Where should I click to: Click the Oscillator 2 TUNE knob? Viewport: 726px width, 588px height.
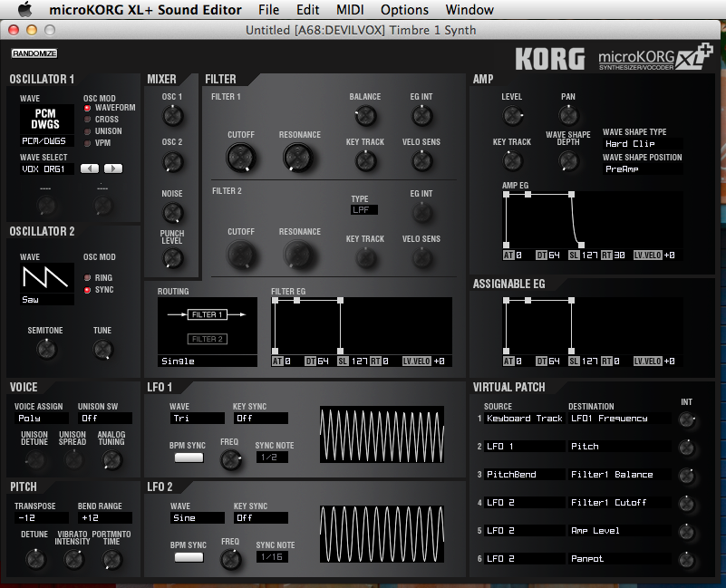click(102, 350)
